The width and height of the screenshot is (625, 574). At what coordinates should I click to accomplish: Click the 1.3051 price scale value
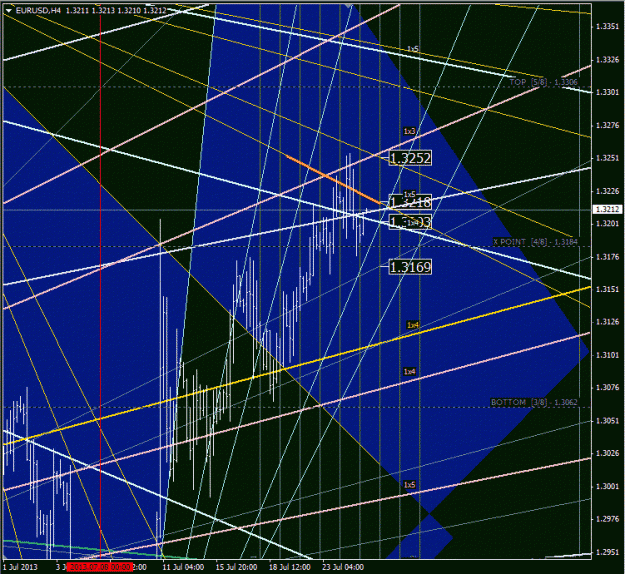coord(607,421)
